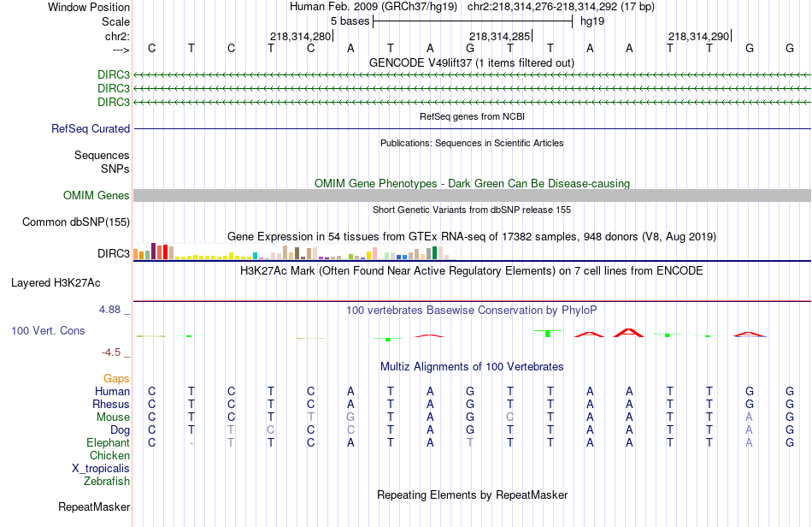The width and height of the screenshot is (812, 527).
Task: Click the 5 bases scale label
Action: 350,21
